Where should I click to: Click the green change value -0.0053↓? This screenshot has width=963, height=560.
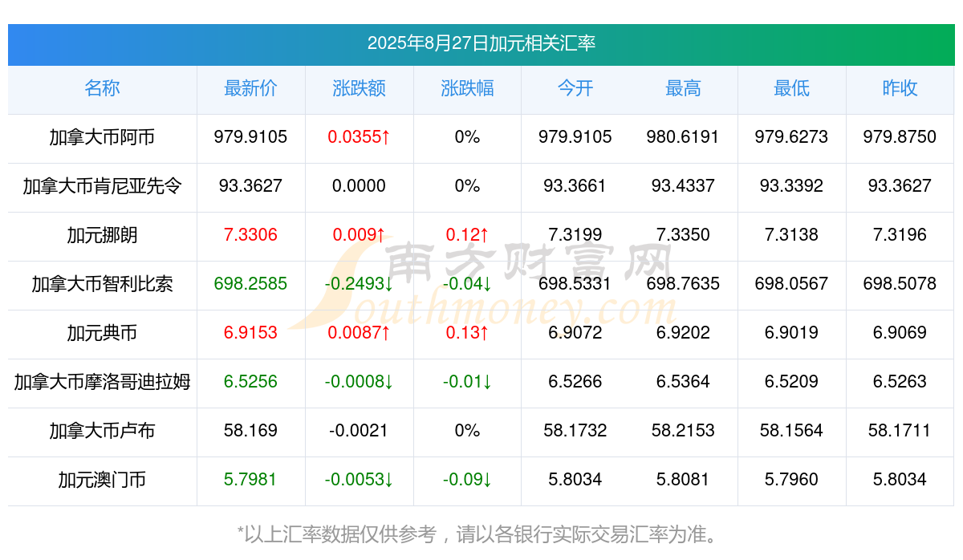359,480
